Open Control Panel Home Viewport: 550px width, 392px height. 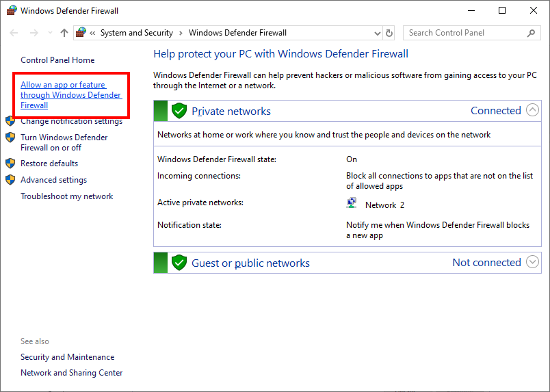point(57,60)
